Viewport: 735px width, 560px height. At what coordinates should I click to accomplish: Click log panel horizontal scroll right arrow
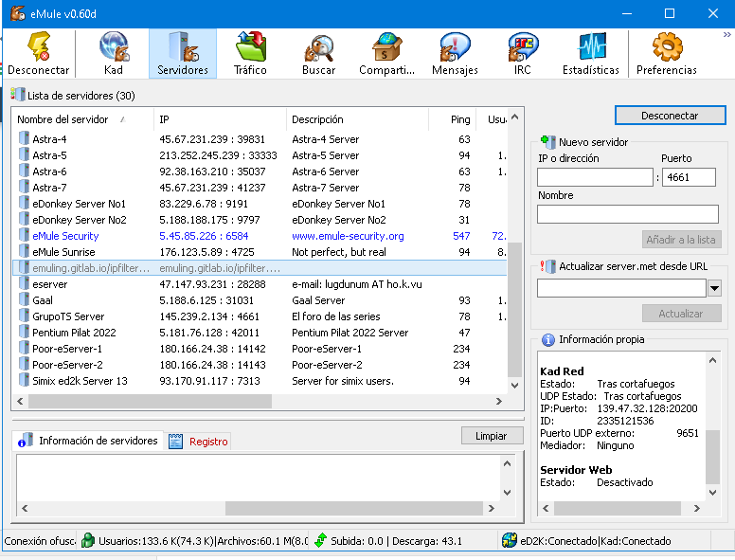[x=492, y=508]
